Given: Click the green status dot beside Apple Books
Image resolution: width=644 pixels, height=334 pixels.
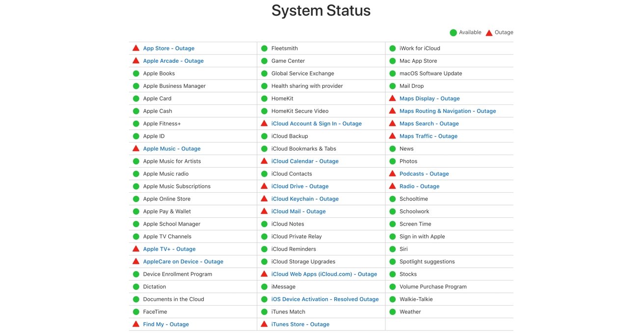Looking at the screenshot, I should pyautogui.click(x=136, y=74).
